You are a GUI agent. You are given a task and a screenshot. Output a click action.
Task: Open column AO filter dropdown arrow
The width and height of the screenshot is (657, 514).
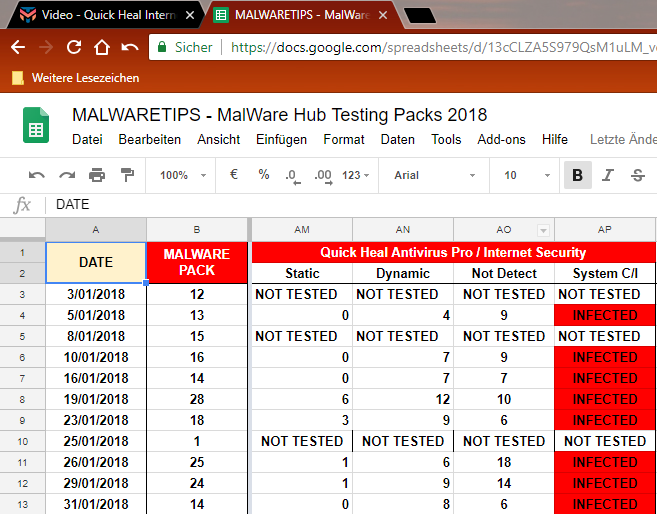tap(543, 230)
